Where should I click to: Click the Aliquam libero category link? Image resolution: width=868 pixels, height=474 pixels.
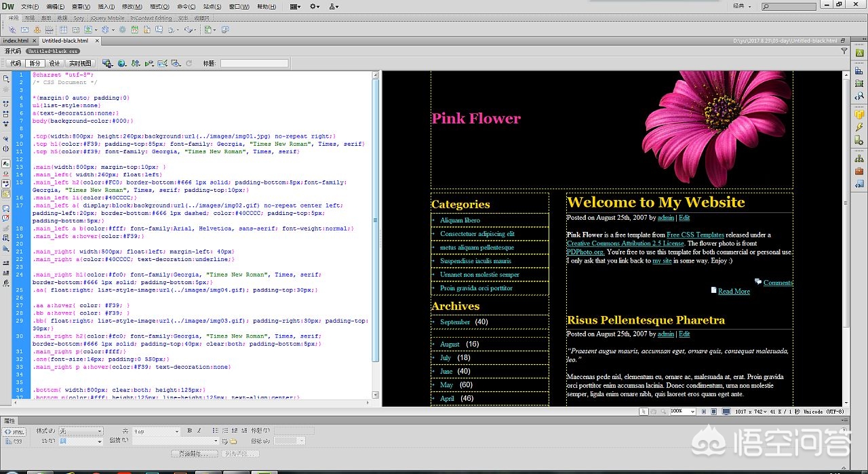tap(460, 220)
